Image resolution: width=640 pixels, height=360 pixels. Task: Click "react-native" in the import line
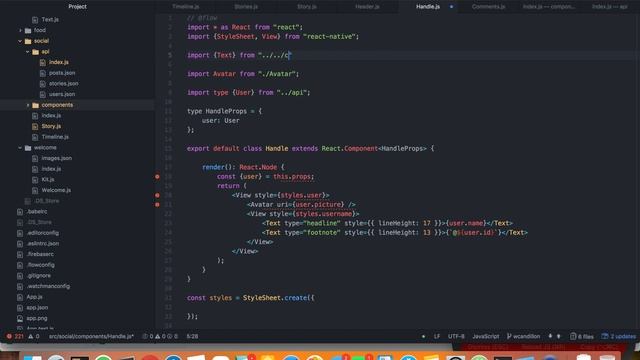(329, 37)
